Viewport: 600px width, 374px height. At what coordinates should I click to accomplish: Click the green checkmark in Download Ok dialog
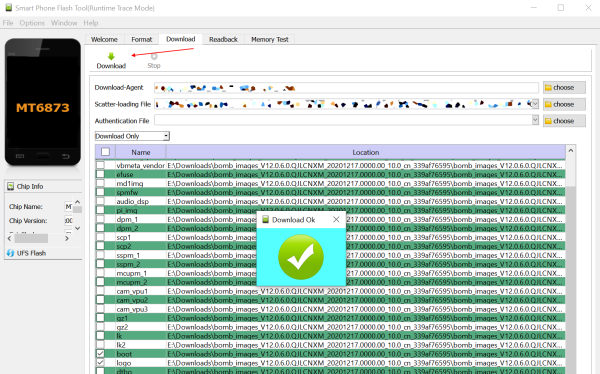coord(301,257)
